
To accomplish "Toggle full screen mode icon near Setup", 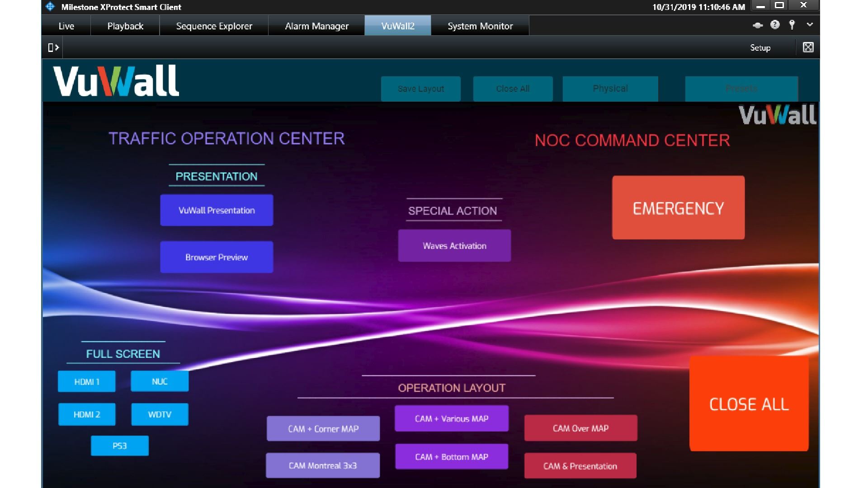I will 808,47.
